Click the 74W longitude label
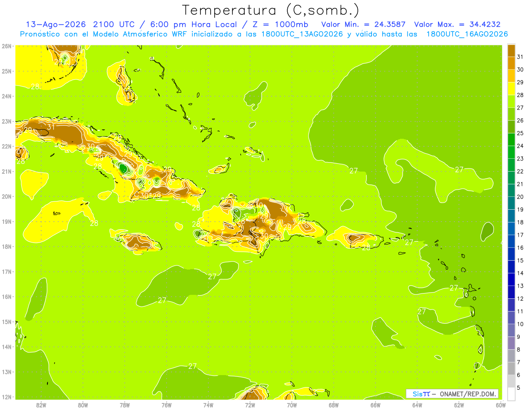The image size is (532, 411). point(208,405)
